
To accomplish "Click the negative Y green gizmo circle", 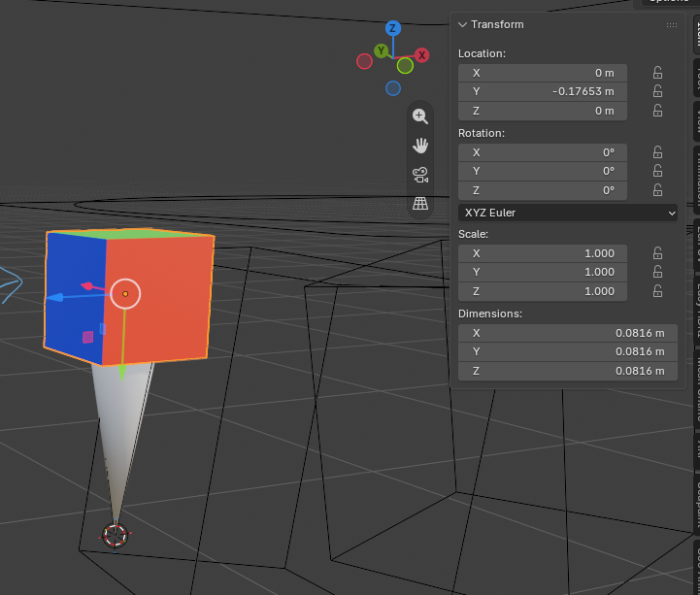I will click(405, 66).
